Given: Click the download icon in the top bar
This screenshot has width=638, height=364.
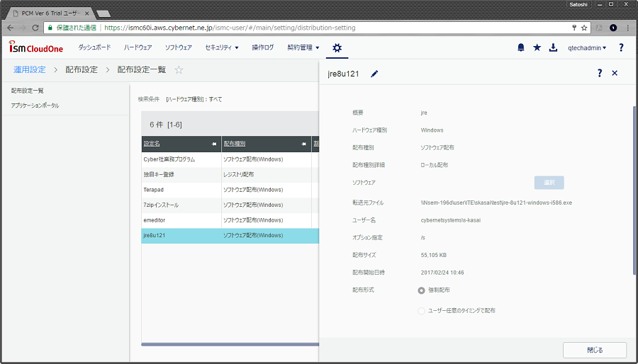Looking at the screenshot, I should (553, 47).
